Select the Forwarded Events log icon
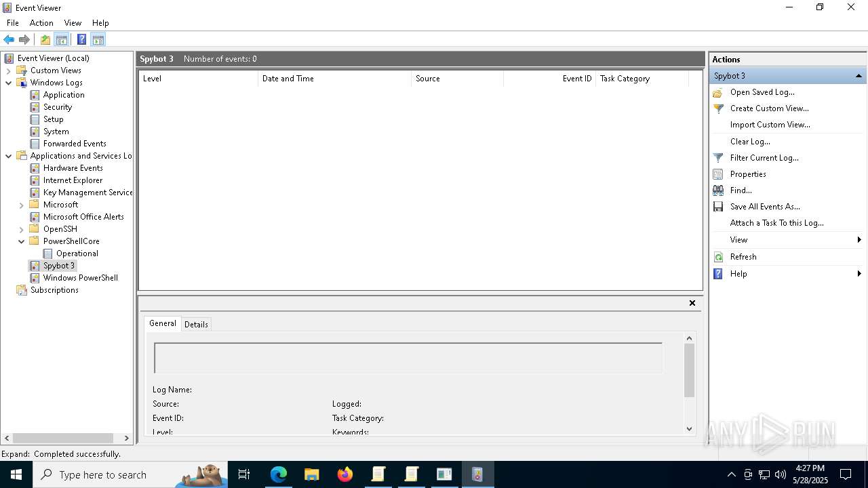Image resolution: width=868 pixels, height=488 pixels. click(x=35, y=144)
